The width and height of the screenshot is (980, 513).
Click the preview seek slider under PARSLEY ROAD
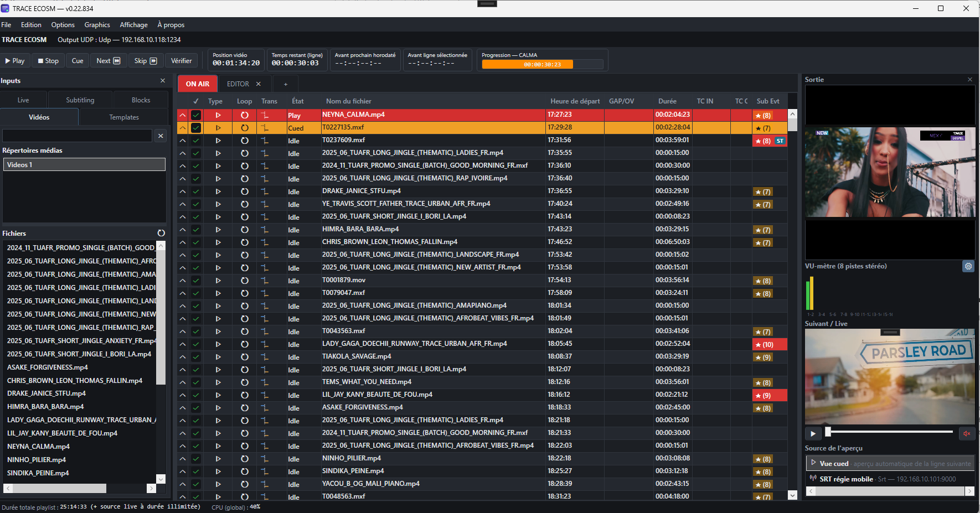890,432
